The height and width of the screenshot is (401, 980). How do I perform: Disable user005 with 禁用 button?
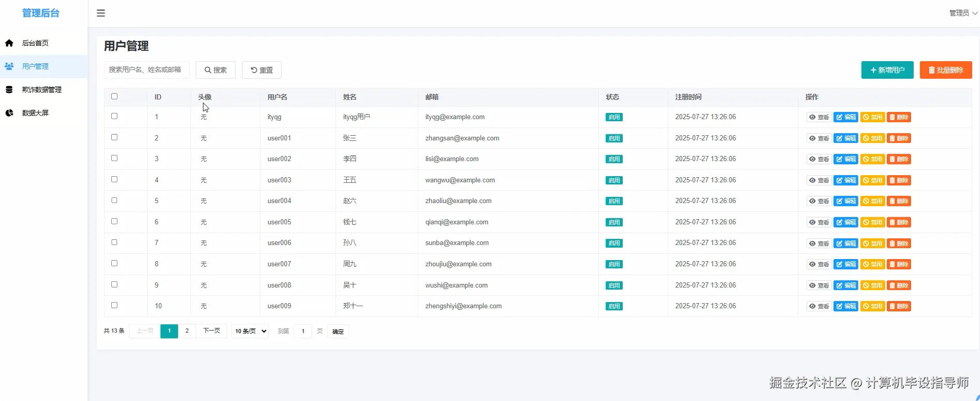point(872,222)
